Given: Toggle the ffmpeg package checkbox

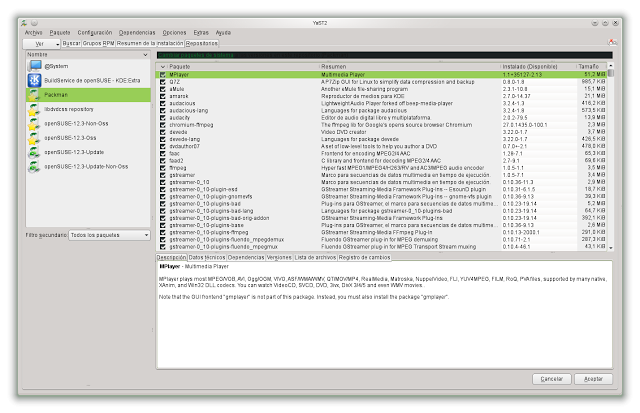Looking at the screenshot, I should 163,167.
